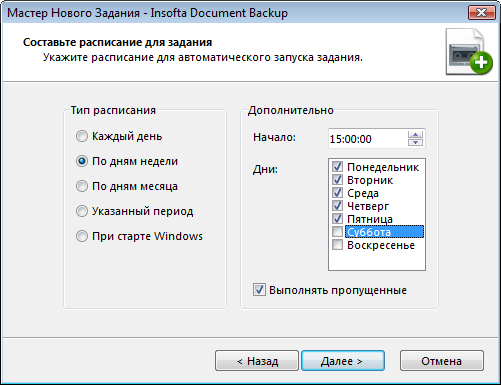Proceed with the Далее button
501x385 pixels.
point(343,361)
